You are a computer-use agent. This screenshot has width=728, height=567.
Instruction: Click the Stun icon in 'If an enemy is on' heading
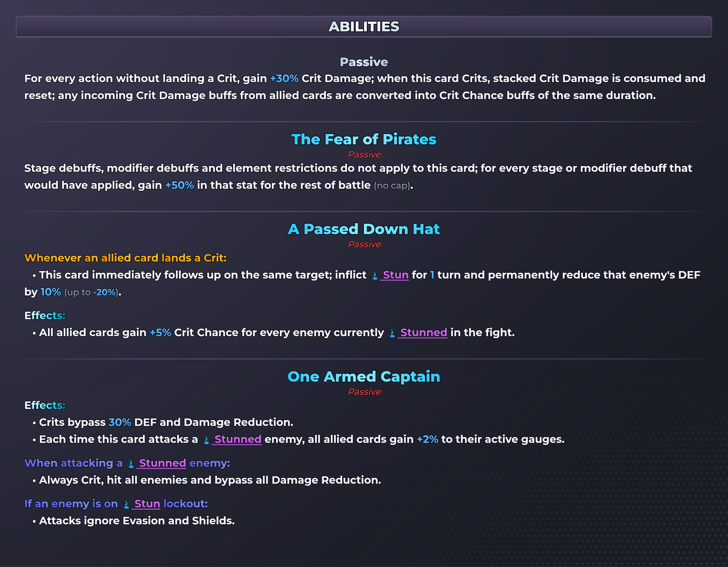click(126, 504)
